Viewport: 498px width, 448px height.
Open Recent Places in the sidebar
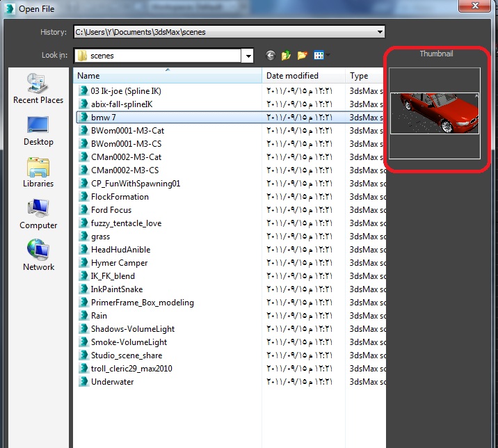coord(38,88)
